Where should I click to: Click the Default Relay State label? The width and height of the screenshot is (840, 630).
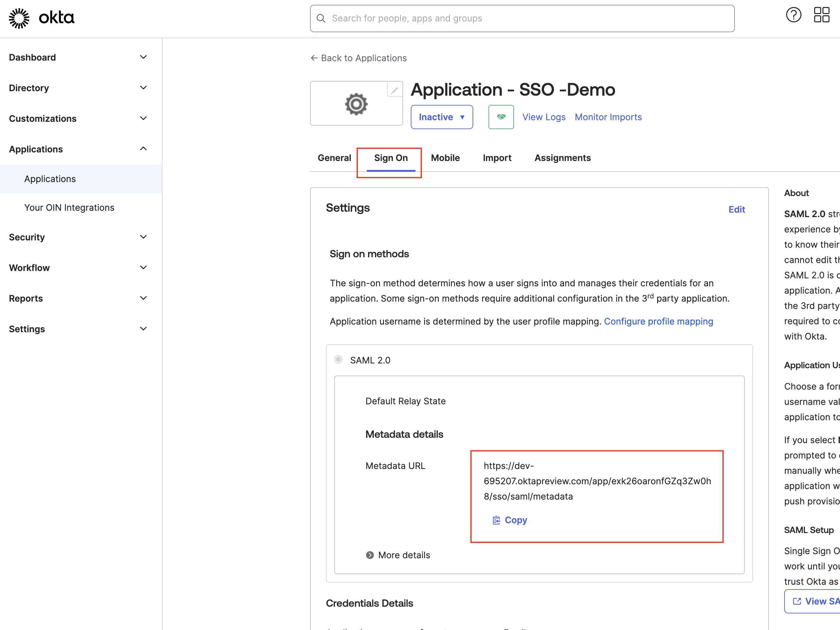click(405, 401)
